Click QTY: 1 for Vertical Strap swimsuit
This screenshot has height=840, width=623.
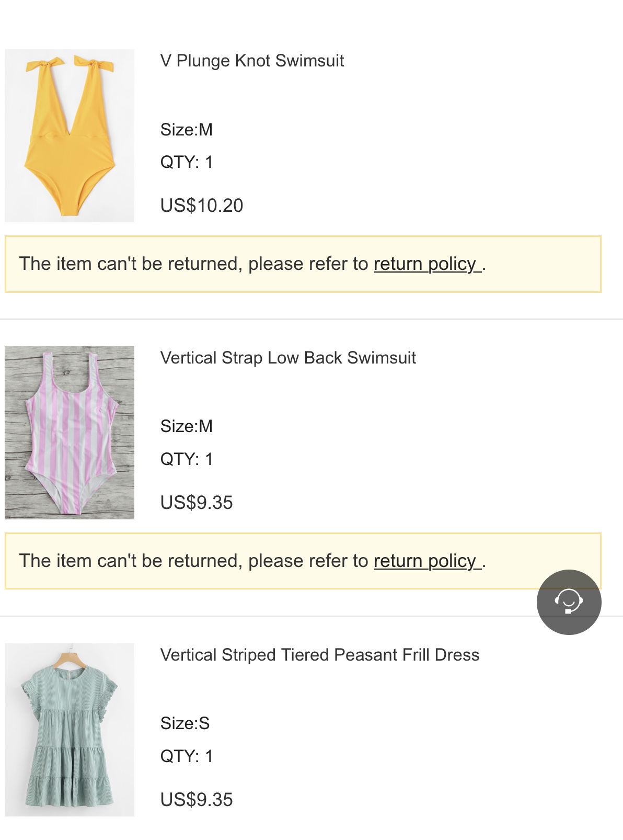187,459
